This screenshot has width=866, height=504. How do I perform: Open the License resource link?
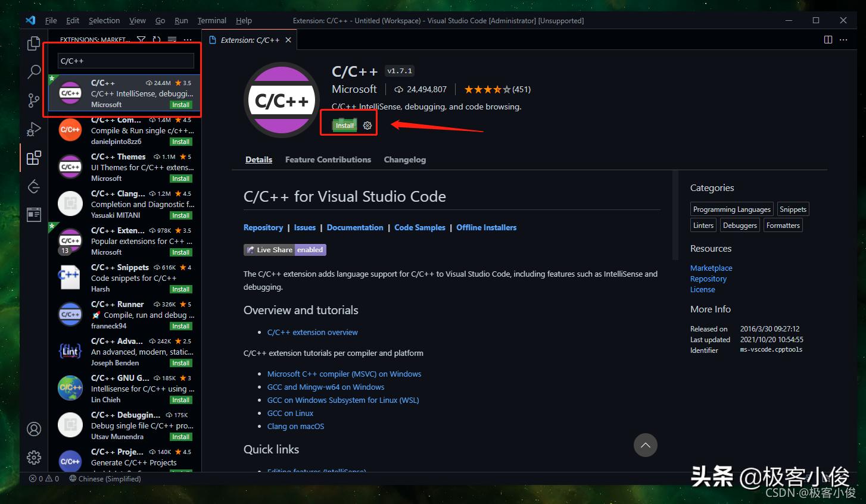click(703, 289)
